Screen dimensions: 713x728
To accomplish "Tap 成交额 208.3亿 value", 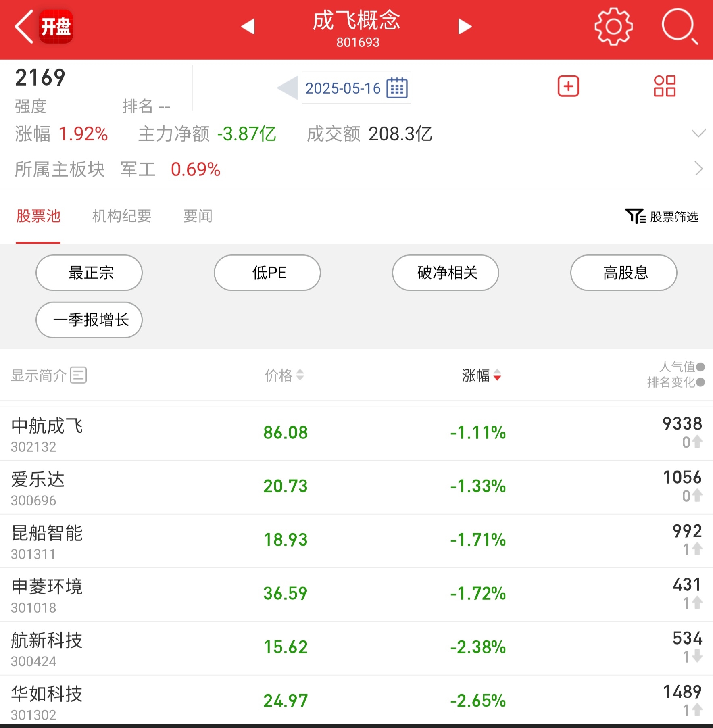I will (x=400, y=134).
